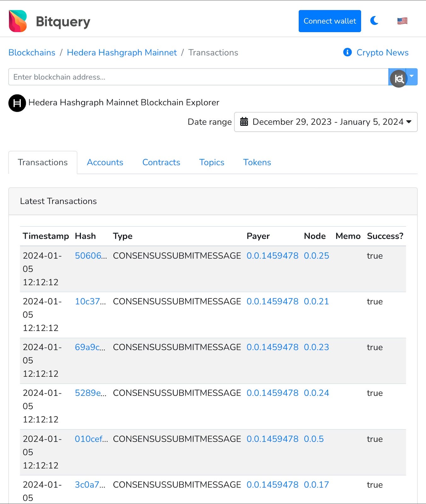The width and height of the screenshot is (426, 504).
Task: Click the Connect wallet button
Action: click(330, 21)
